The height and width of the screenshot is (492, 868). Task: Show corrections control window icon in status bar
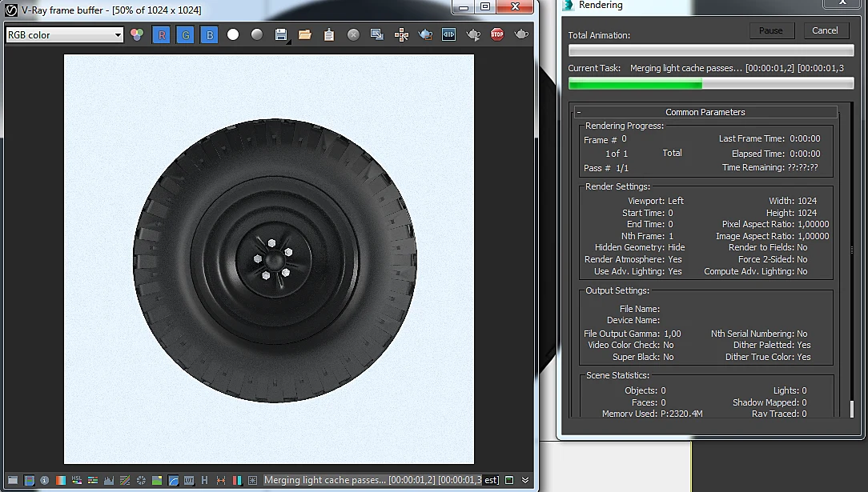[13, 480]
